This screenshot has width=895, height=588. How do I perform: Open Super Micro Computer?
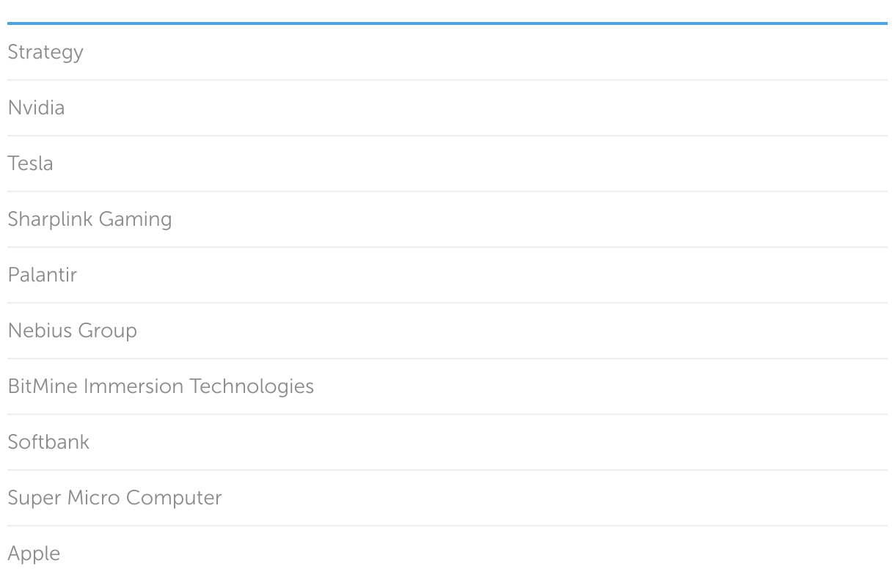click(114, 498)
